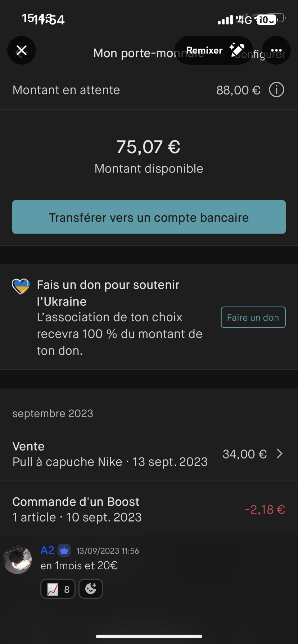Close the image viewer with the X
This screenshot has height=644, width=298.
coord(22,50)
